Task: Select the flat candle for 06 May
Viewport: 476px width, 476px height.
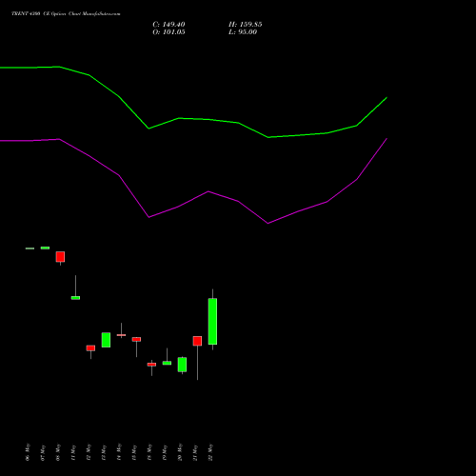Action: (x=30, y=248)
